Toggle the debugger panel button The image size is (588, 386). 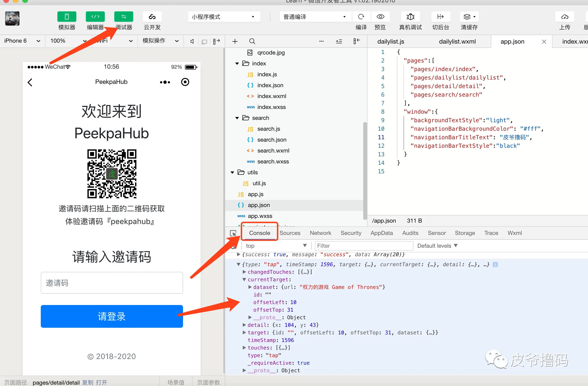click(x=124, y=17)
